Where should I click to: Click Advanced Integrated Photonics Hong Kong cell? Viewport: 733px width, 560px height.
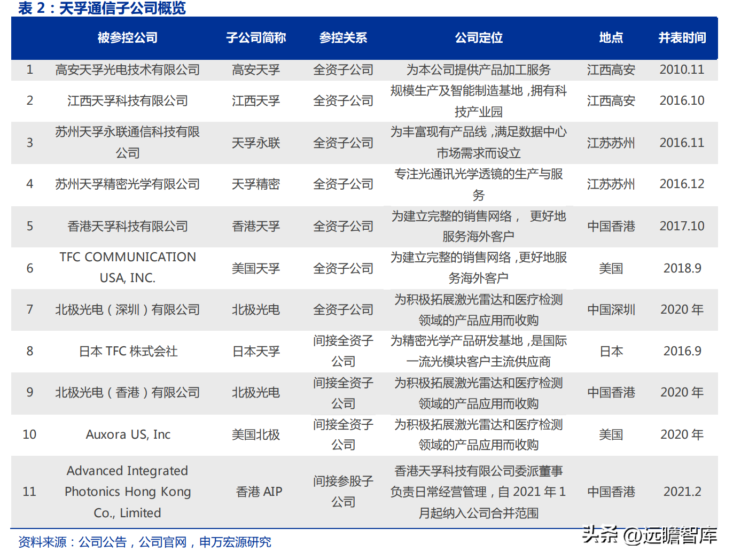(x=128, y=492)
